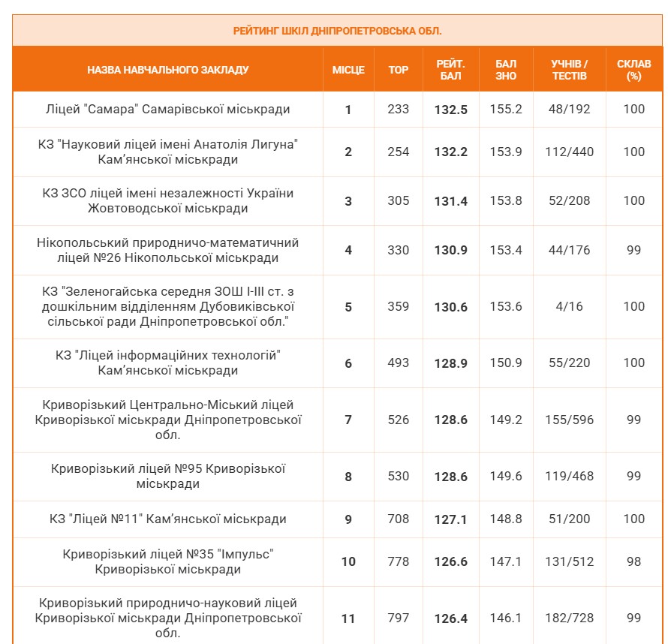Click the 'Учнів / Тестів' column header
The image size is (668, 644).
[x=569, y=70]
